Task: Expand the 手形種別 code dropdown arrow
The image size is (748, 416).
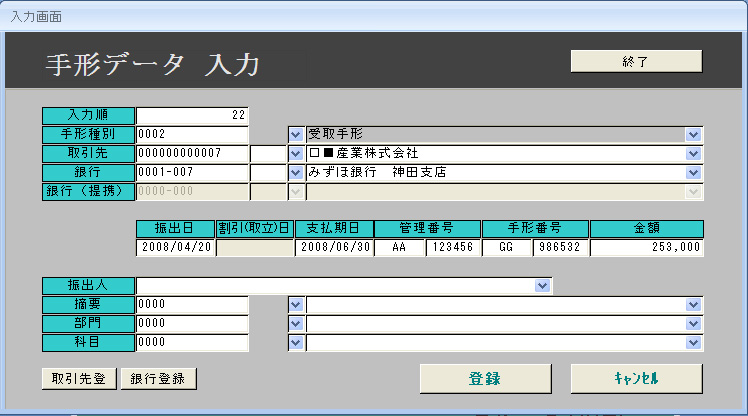Action: pyautogui.click(x=296, y=134)
